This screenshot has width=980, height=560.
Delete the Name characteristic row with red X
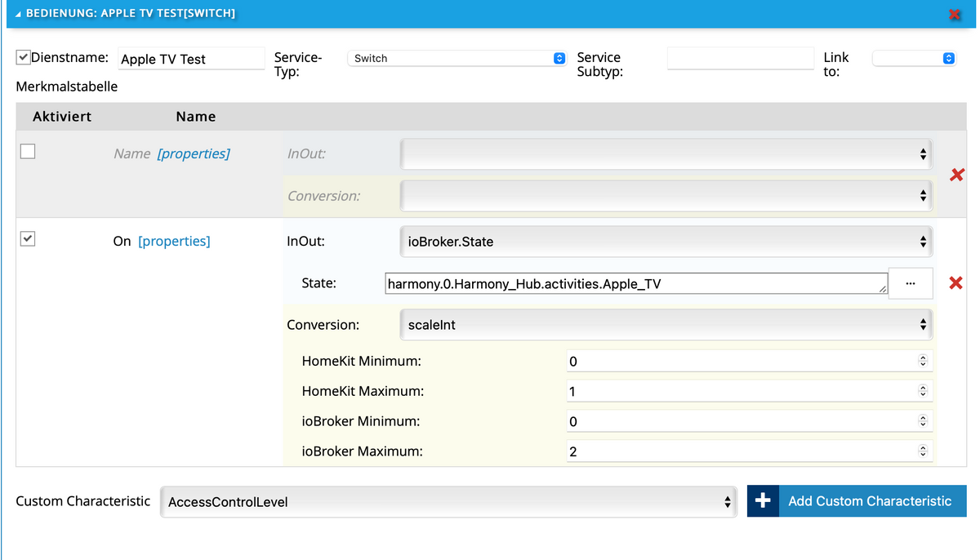coord(956,175)
